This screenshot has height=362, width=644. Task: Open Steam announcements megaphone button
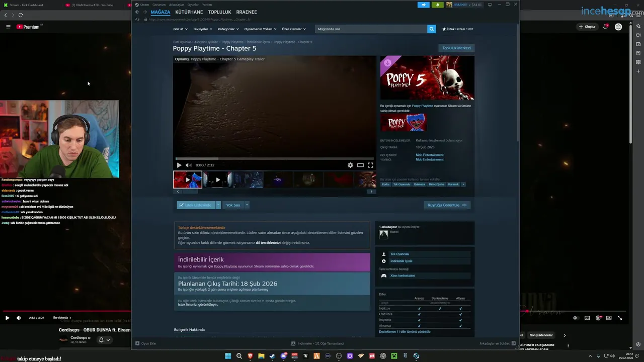click(423, 5)
